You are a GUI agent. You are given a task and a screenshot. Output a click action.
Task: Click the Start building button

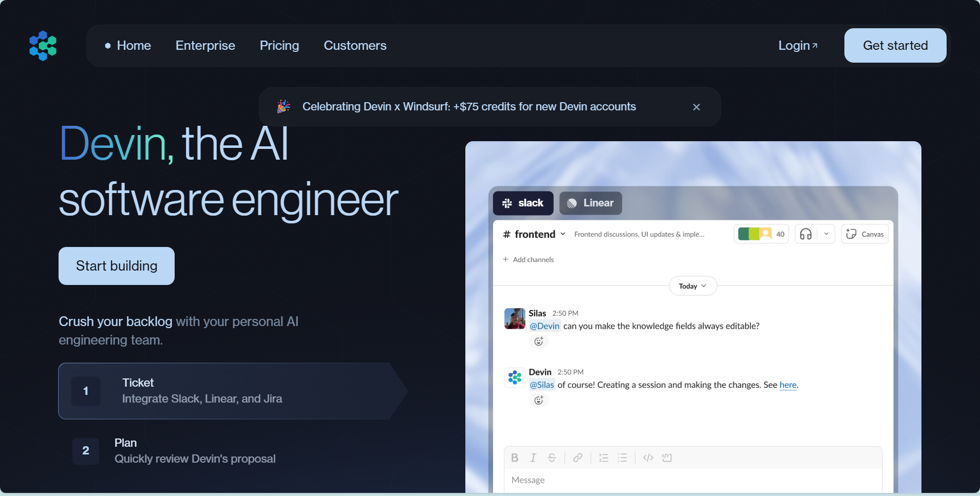(x=117, y=266)
